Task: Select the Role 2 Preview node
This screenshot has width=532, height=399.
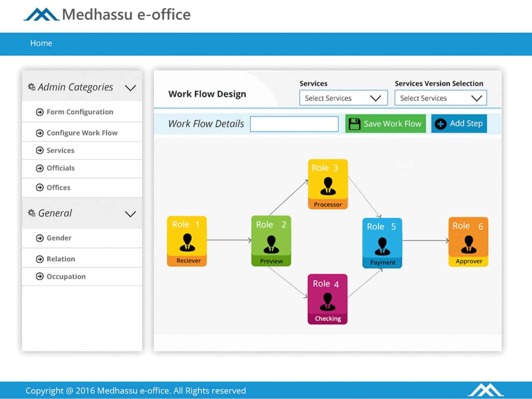Action: click(271, 241)
